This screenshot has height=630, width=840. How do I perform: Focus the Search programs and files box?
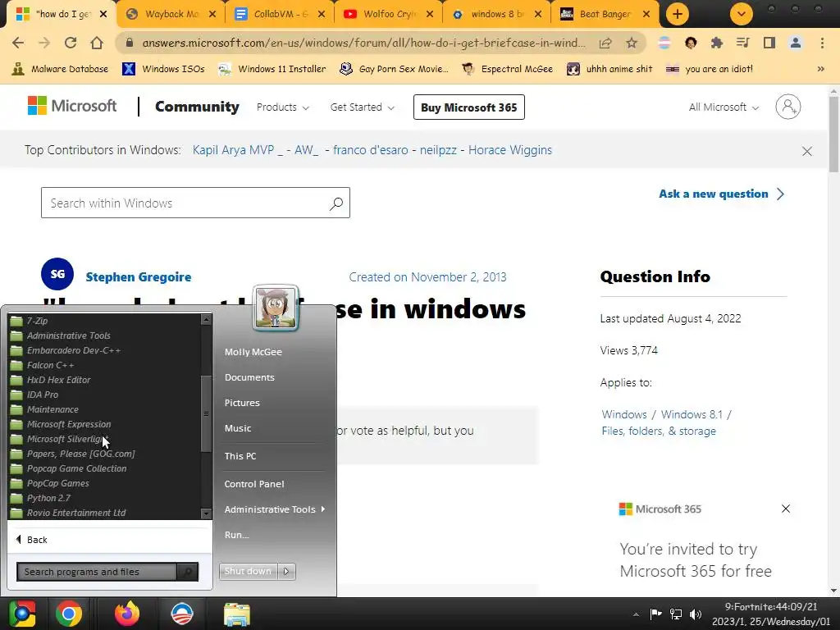click(x=97, y=572)
